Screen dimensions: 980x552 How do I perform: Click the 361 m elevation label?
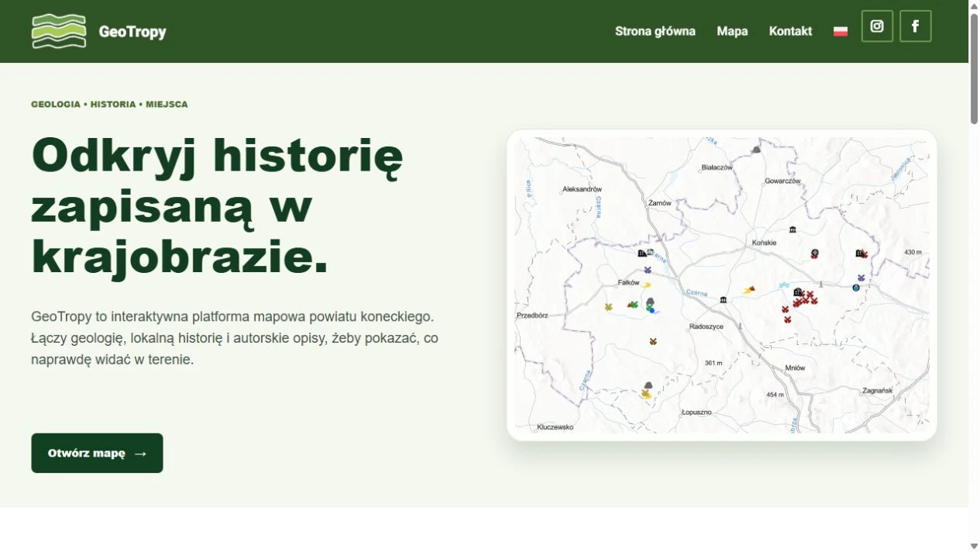pos(714,363)
